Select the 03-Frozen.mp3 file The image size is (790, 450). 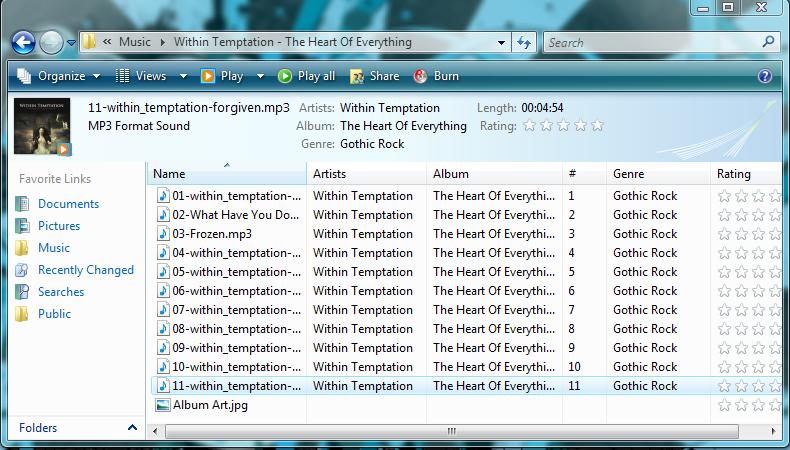(x=211, y=234)
